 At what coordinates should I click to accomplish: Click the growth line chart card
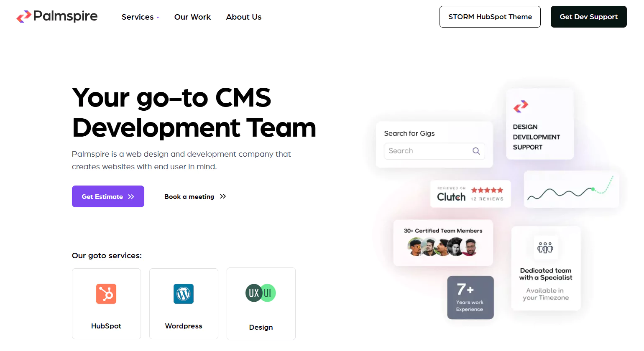(571, 189)
